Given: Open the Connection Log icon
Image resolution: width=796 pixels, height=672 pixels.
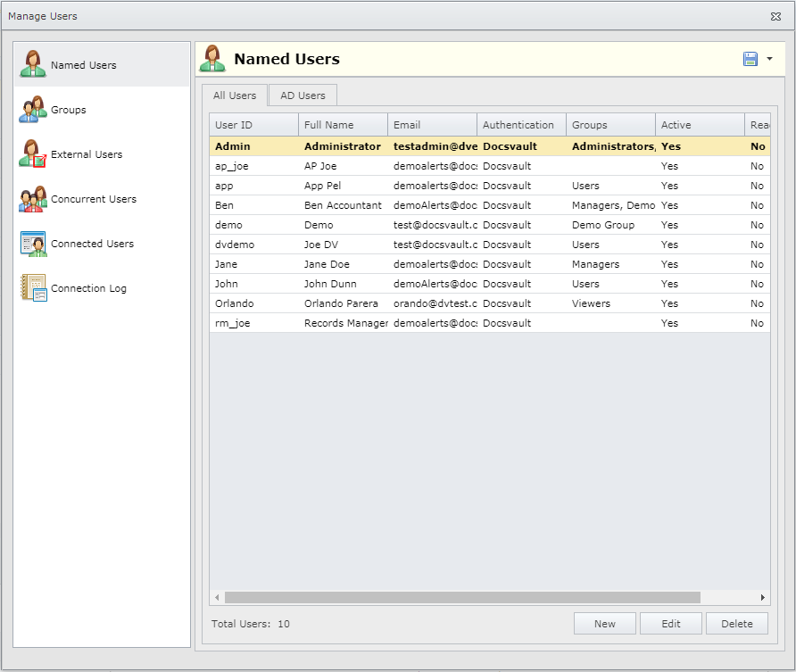Looking at the screenshot, I should (33, 288).
